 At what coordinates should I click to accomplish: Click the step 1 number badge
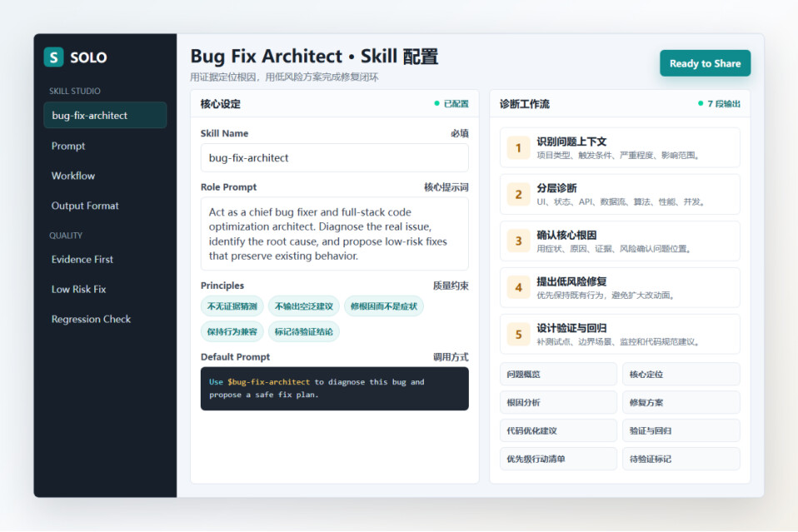coord(519,148)
